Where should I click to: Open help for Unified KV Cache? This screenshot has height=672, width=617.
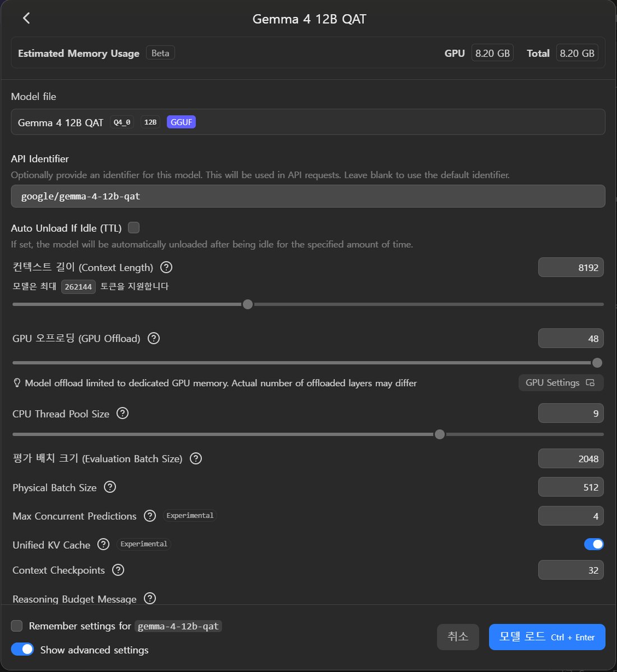(103, 544)
